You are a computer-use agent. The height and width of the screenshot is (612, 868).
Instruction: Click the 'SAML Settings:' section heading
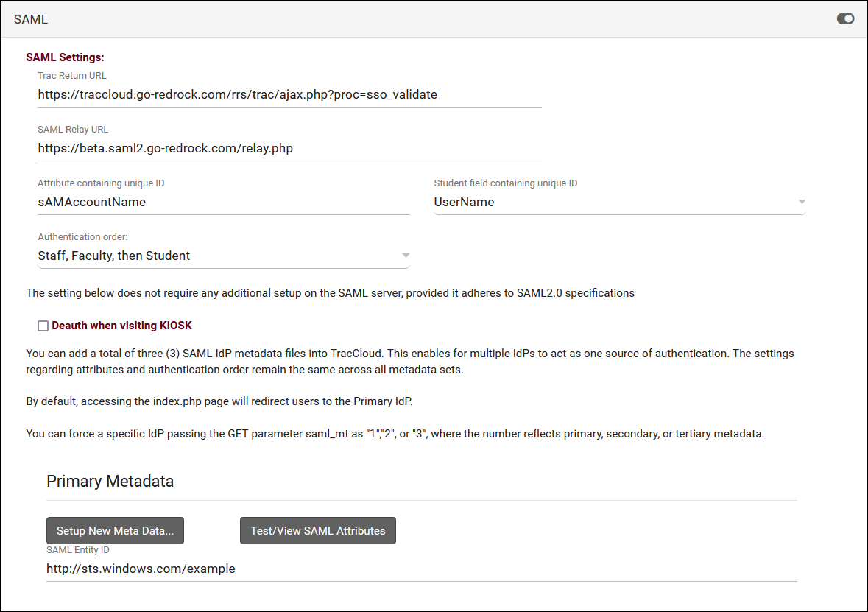click(x=65, y=57)
